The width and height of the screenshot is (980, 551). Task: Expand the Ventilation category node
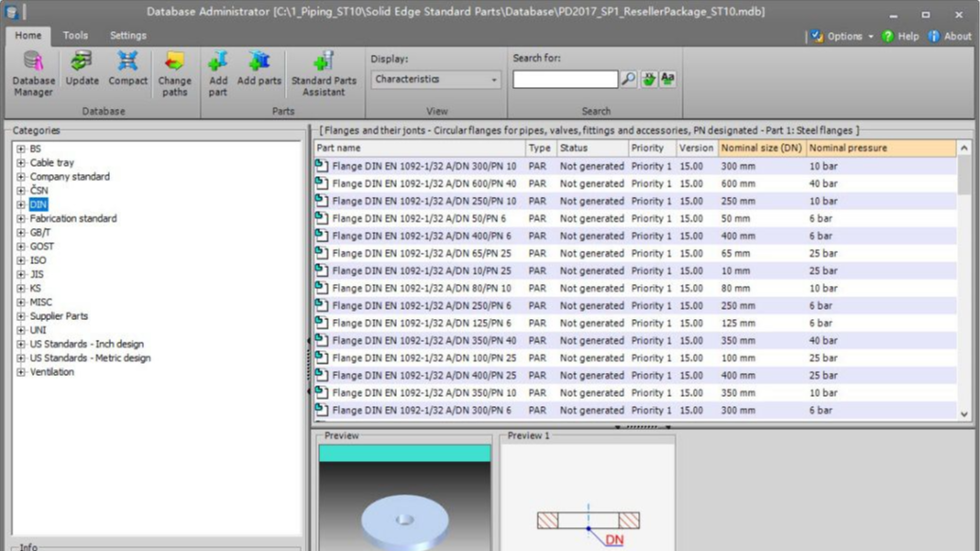point(21,372)
